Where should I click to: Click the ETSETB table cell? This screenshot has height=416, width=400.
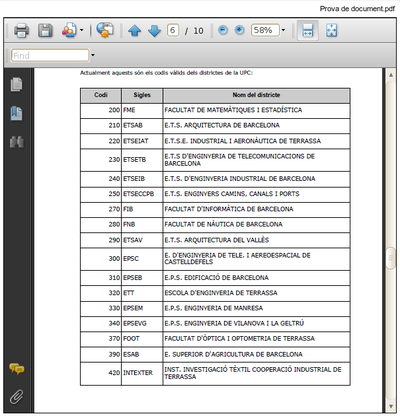[x=142, y=160]
